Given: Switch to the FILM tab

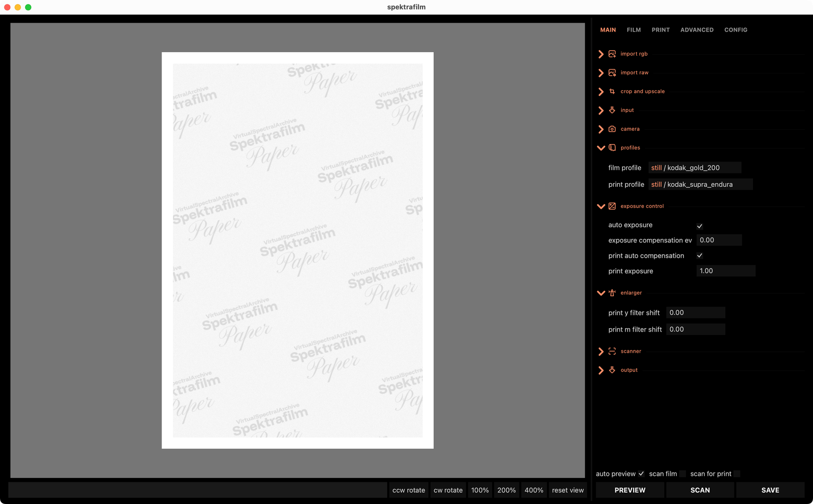Looking at the screenshot, I should click(x=634, y=30).
